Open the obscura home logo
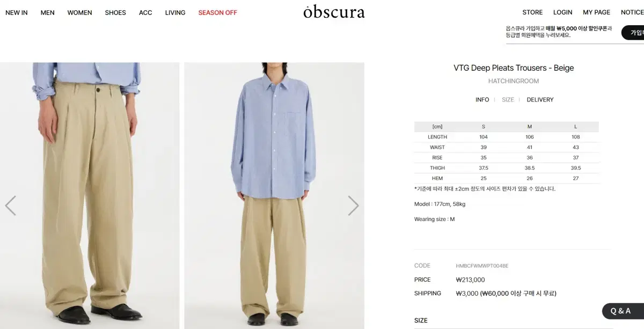This screenshot has width=644, height=329. (x=334, y=12)
